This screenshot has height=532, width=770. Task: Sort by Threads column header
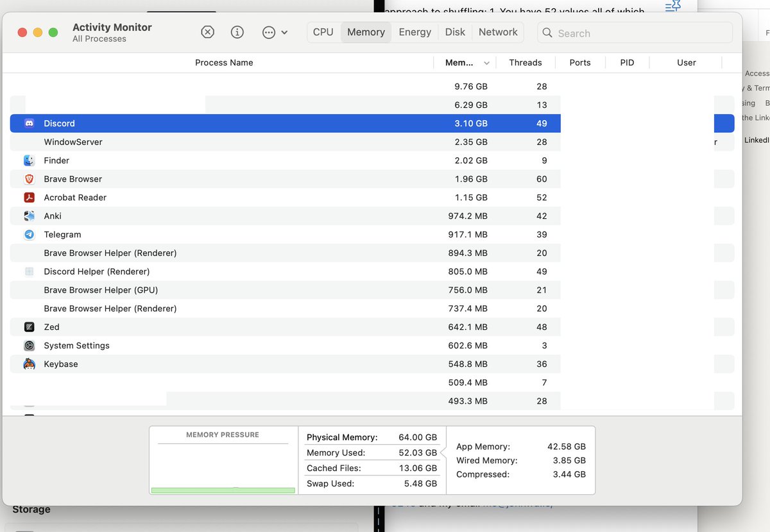click(x=526, y=62)
